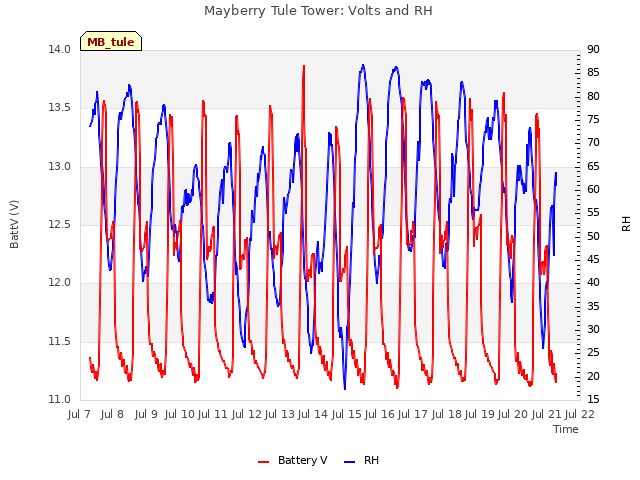Click the tallest red Battery V peak near Jul 14
The image size is (640, 480).
pyautogui.click(x=304, y=66)
